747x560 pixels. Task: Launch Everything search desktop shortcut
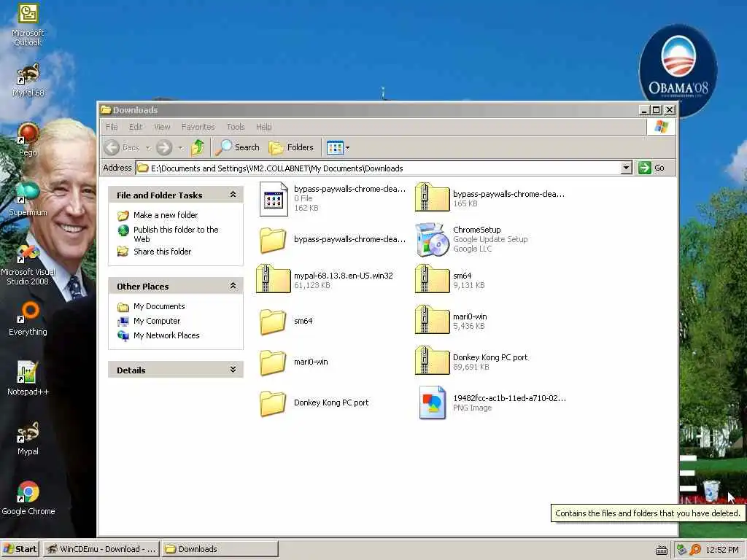click(28, 319)
